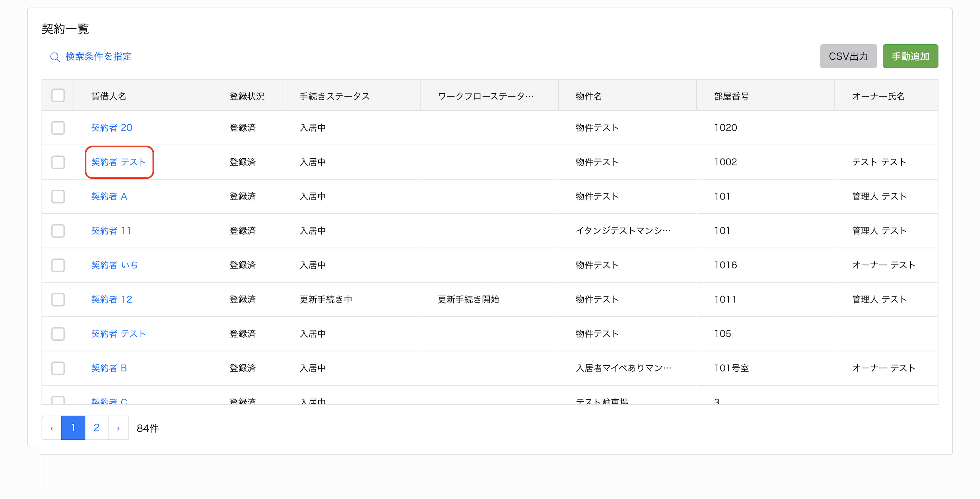Screen dimensions: 980x499
Task: Check the checkbox for 契約者 11 row
Action: pyautogui.click(x=58, y=231)
